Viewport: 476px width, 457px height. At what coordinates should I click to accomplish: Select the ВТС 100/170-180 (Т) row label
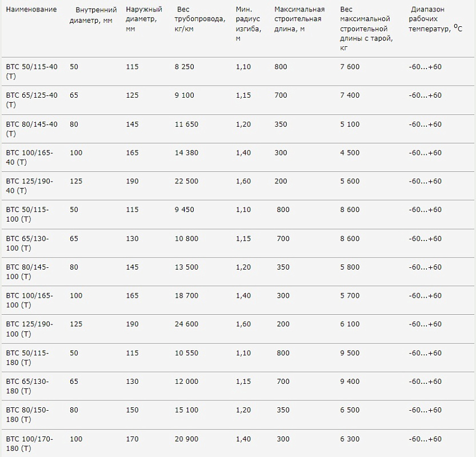click(29, 443)
